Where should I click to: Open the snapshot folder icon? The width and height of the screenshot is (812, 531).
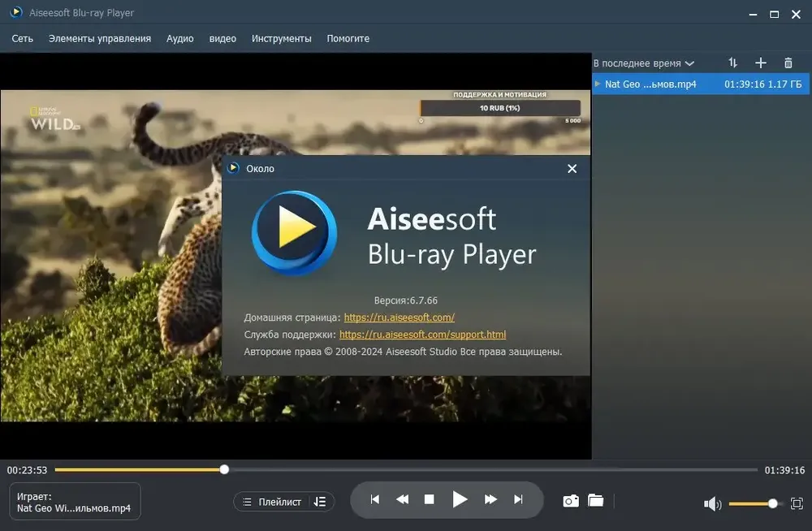tap(595, 500)
